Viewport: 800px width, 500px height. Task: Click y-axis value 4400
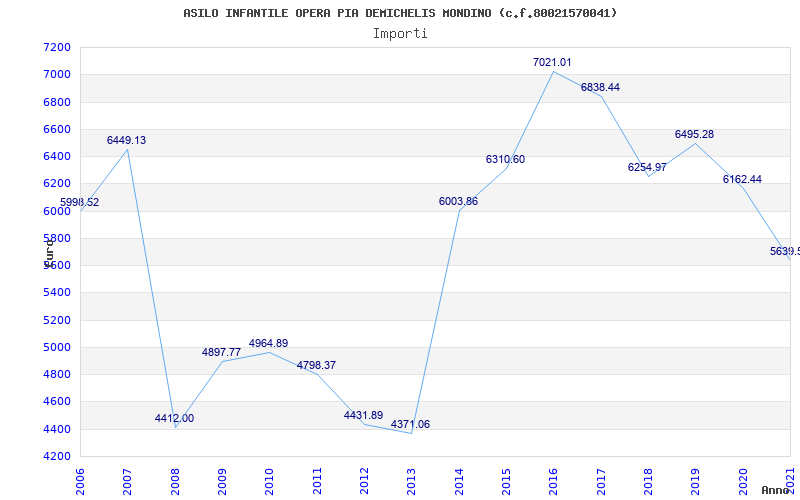click(58, 429)
